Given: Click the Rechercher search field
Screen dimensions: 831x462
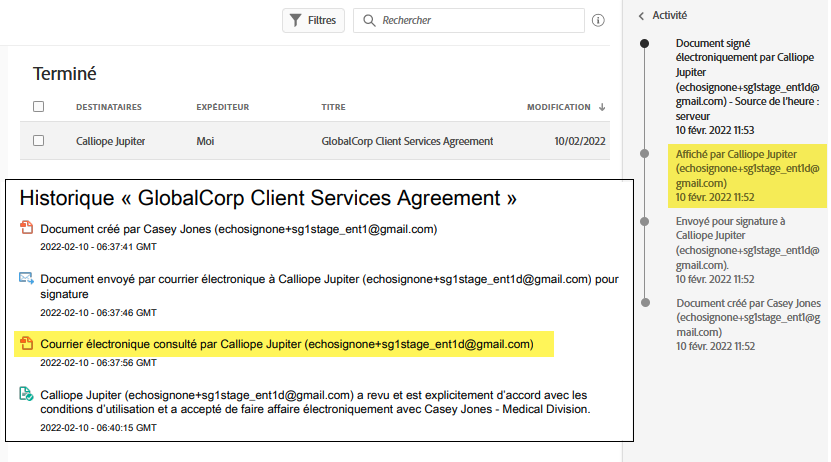Looking at the screenshot, I should click(468, 21).
